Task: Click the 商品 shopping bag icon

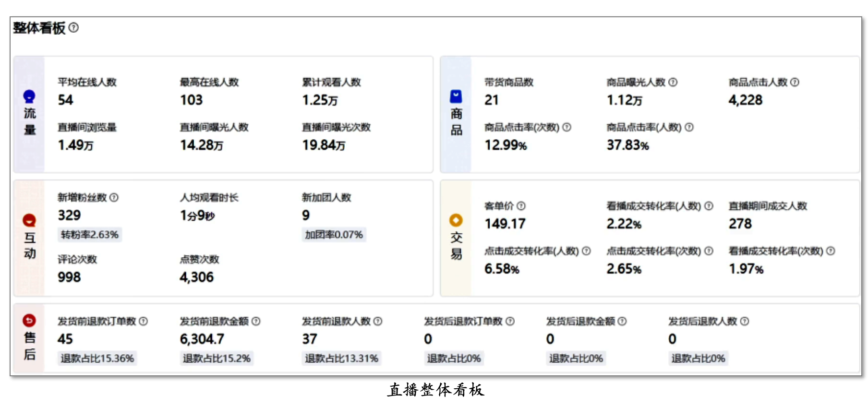Action: click(x=456, y=96)
